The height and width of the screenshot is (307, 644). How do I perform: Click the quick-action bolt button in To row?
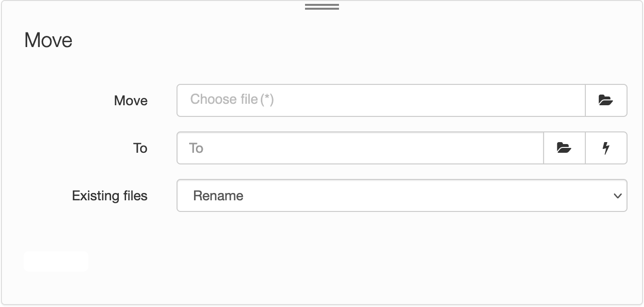click(x=606, y=148)
